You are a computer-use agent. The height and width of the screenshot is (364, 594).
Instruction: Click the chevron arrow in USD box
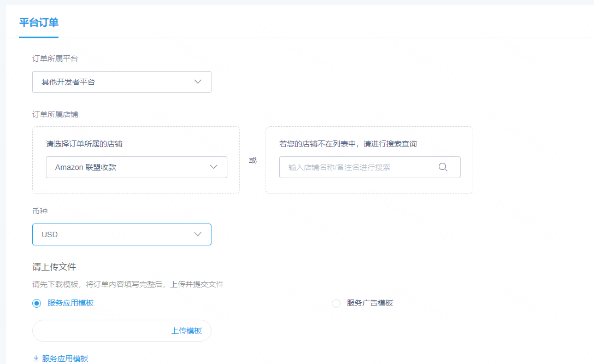coord(198,234)
